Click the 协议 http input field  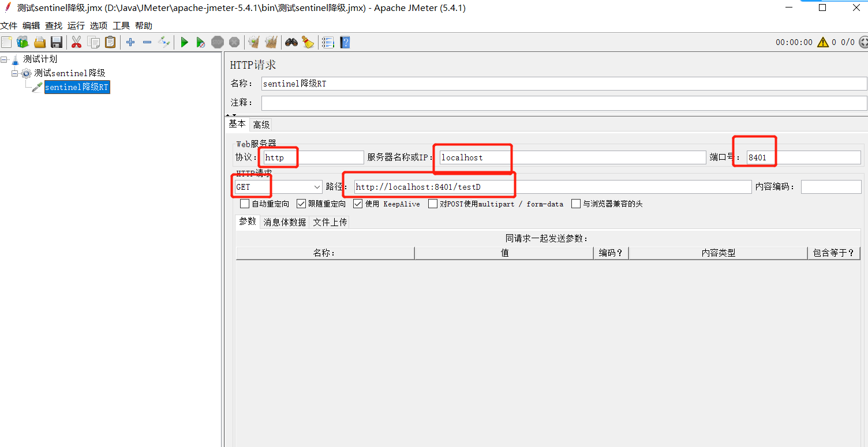pos(313,157)
